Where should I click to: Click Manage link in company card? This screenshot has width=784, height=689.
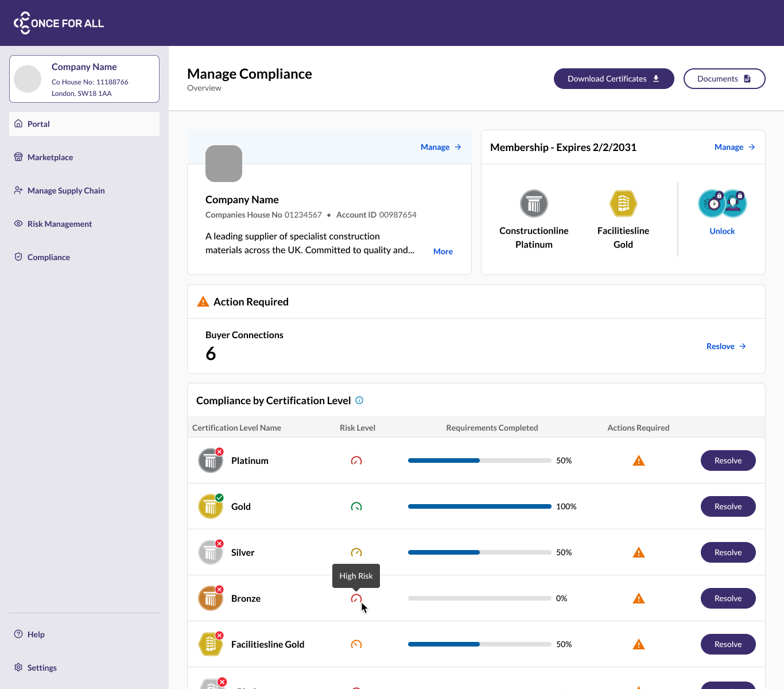[x=441, y=147]
